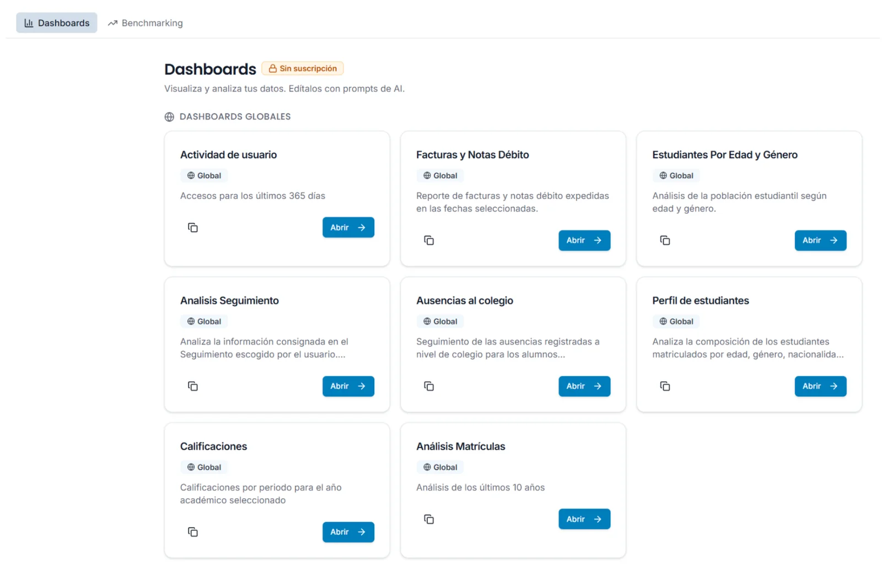Copy the Analisis Seguimiento dashboard
This screenshot has height=588, width=882.
coord(192,386)
